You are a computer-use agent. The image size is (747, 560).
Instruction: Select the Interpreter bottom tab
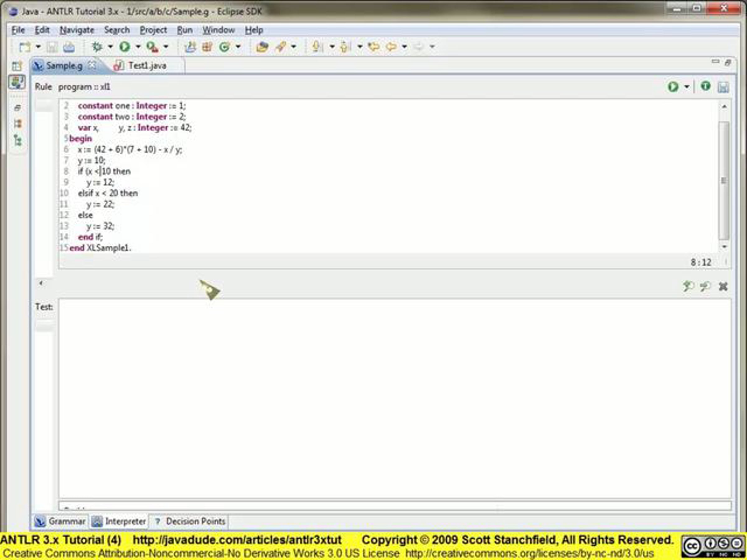coord(119,521)
